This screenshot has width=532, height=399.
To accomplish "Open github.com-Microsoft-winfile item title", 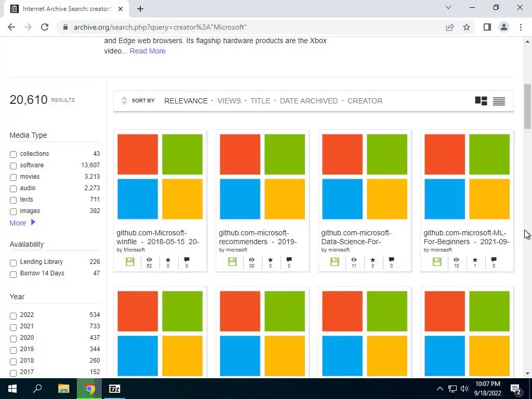I will (x=158, y=237).
